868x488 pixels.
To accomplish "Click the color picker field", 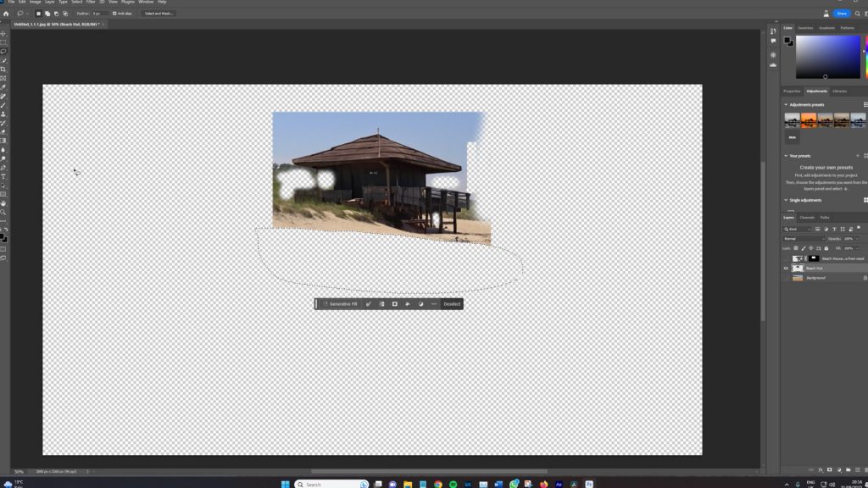I will 828,58.
